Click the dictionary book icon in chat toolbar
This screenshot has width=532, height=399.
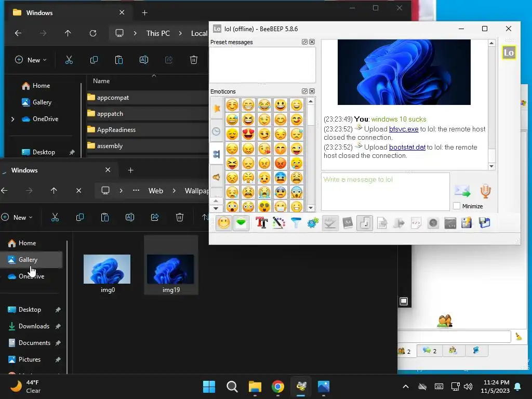[x=348, y=223]
